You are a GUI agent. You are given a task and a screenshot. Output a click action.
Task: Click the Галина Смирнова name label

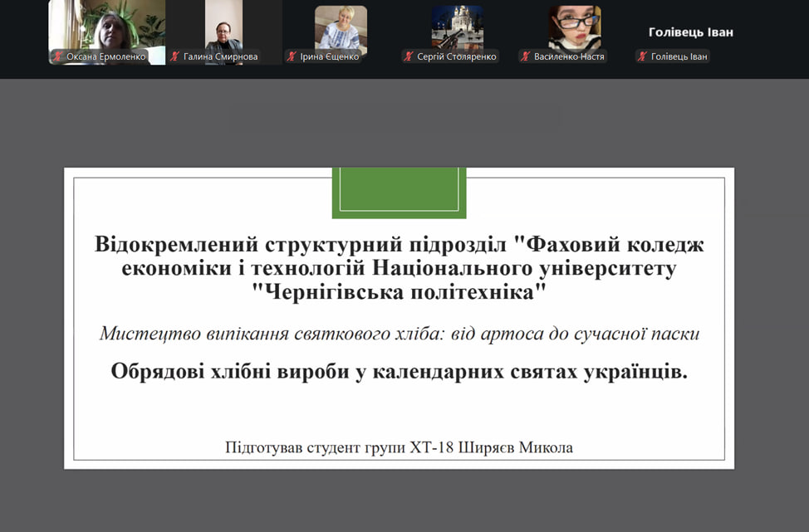pyautogui.click(x=220, y=56)
